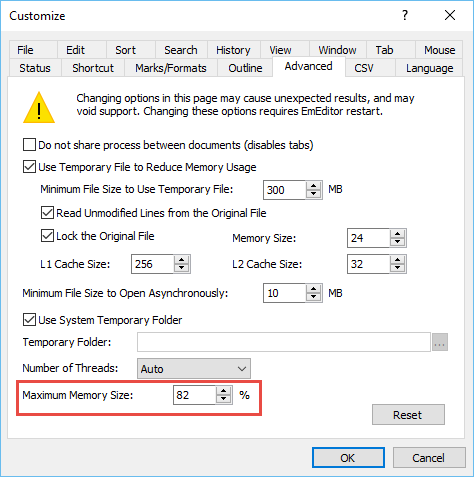Toggle Read Unmodified Lines from the Original File
This screenshot has width=474, height=477.
[47, 213]
